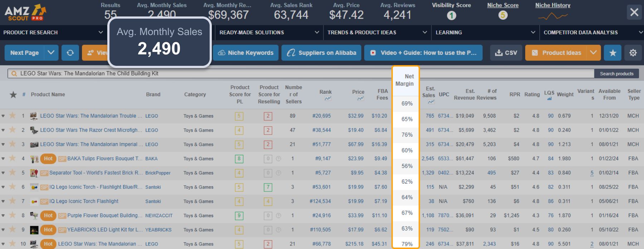Click the Search products button
Image resolution: width=644 pixels, height=249 pixels.
[616, 74]
